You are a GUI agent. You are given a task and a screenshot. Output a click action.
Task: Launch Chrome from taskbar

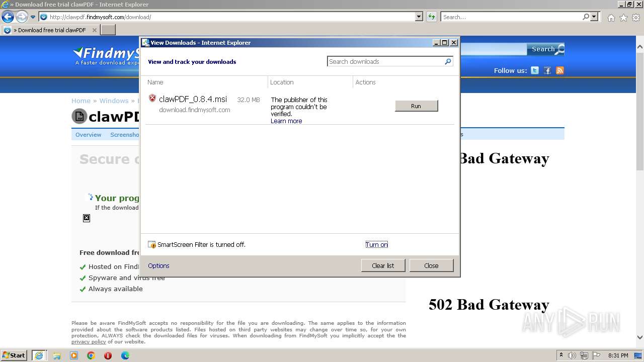click(91, 355)
